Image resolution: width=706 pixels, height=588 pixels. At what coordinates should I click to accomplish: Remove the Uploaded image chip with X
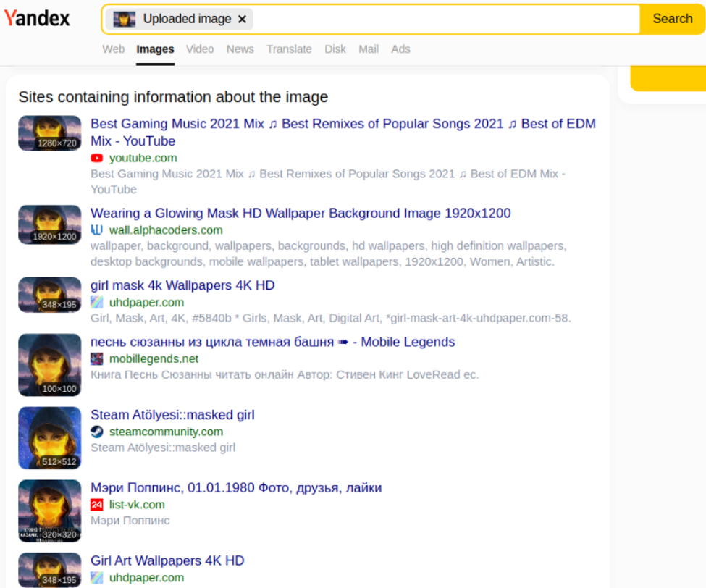(x=242, y=19)
